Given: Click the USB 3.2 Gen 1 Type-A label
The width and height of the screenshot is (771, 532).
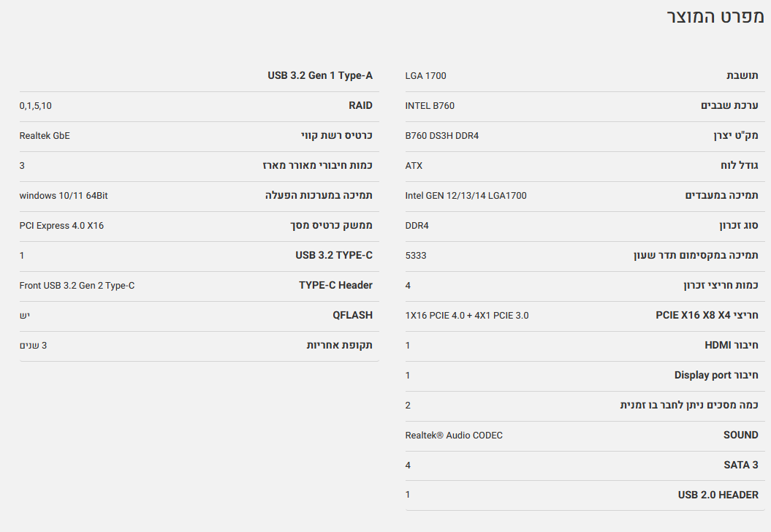Looking at the screenshot, I should point(320,76).
